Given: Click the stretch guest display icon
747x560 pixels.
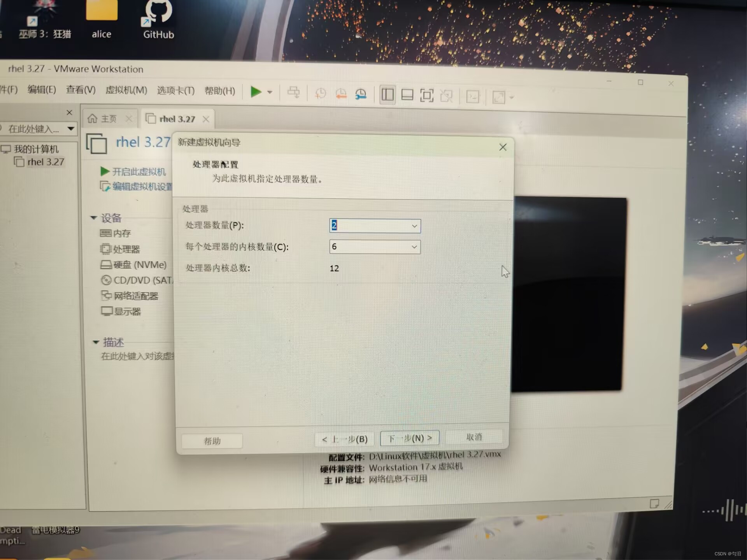Looking at the screenshot, I should (x=498, y=97).
